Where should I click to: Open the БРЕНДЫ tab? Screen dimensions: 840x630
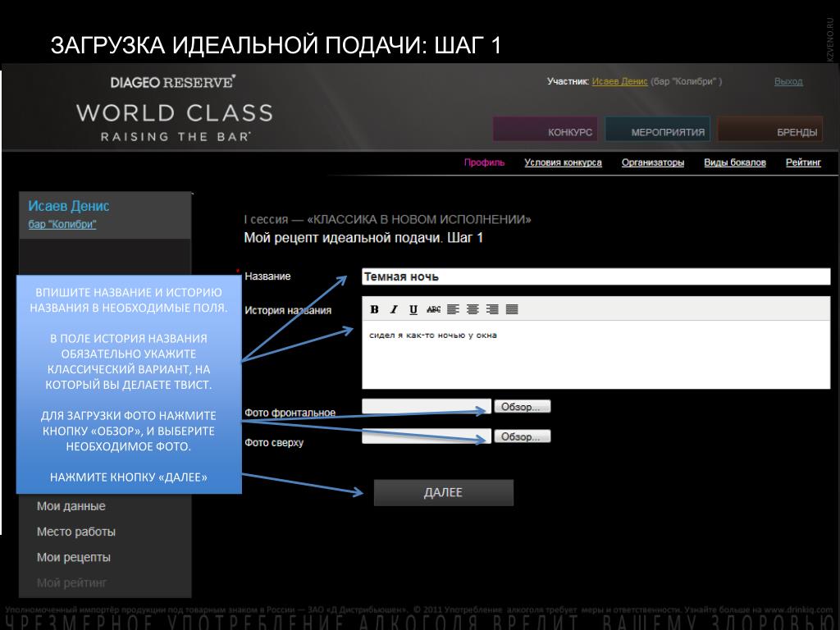click(769, 129)
